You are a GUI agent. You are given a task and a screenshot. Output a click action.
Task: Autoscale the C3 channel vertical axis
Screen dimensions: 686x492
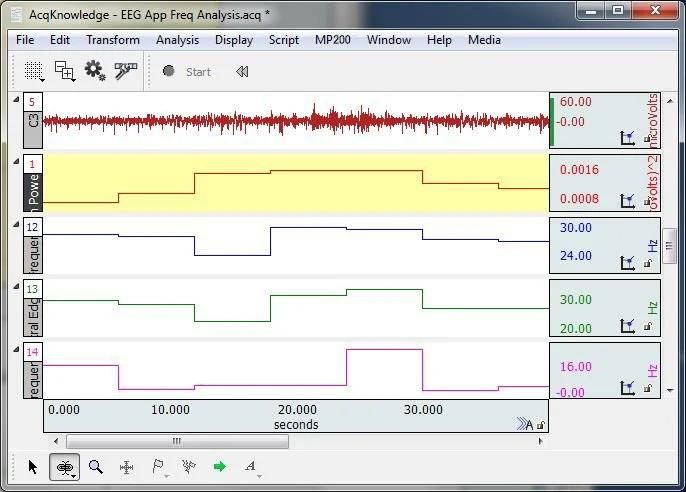click(628, 139)
